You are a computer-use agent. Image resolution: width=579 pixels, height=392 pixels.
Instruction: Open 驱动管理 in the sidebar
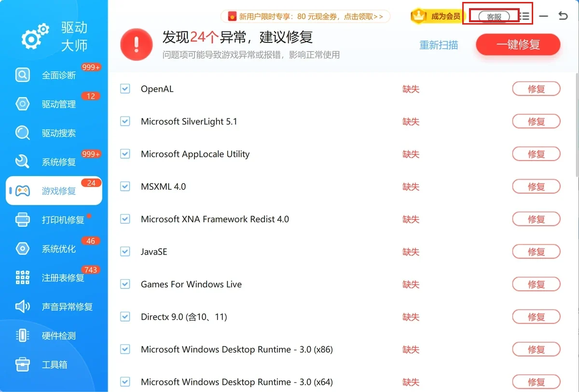coord(54,104)
